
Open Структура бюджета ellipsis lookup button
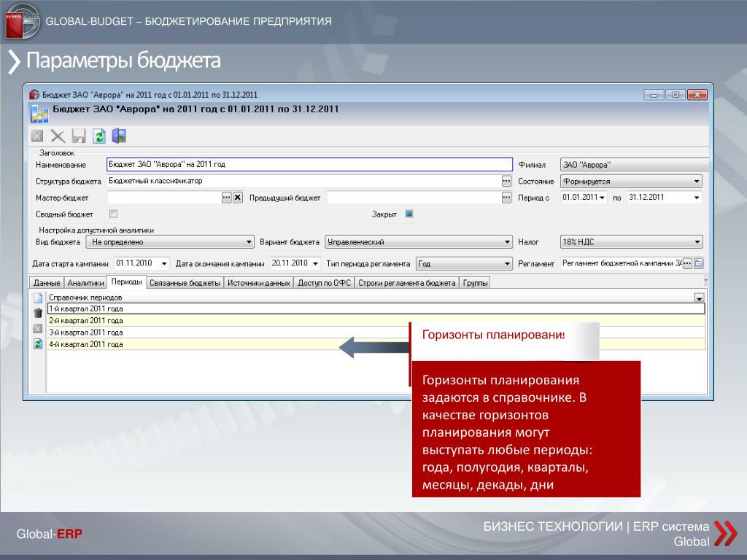[x=506, y=181]
